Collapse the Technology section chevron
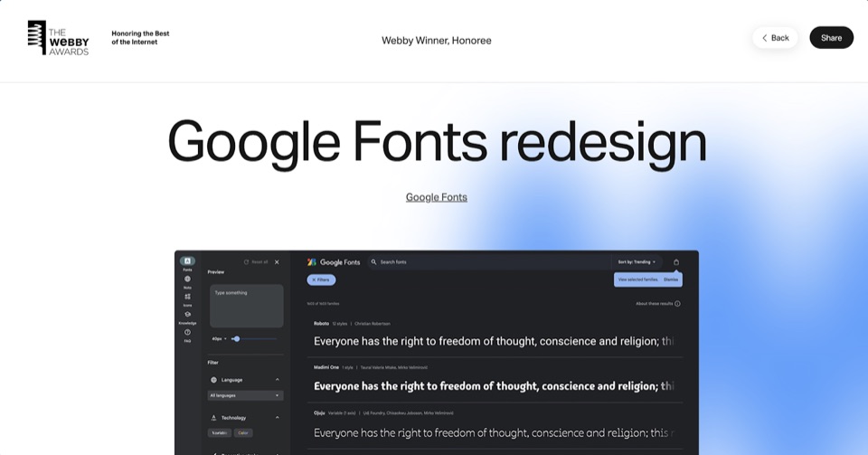The height and width of the screenshot is (455, 868). pyautogui.click(x=278, y=417)
